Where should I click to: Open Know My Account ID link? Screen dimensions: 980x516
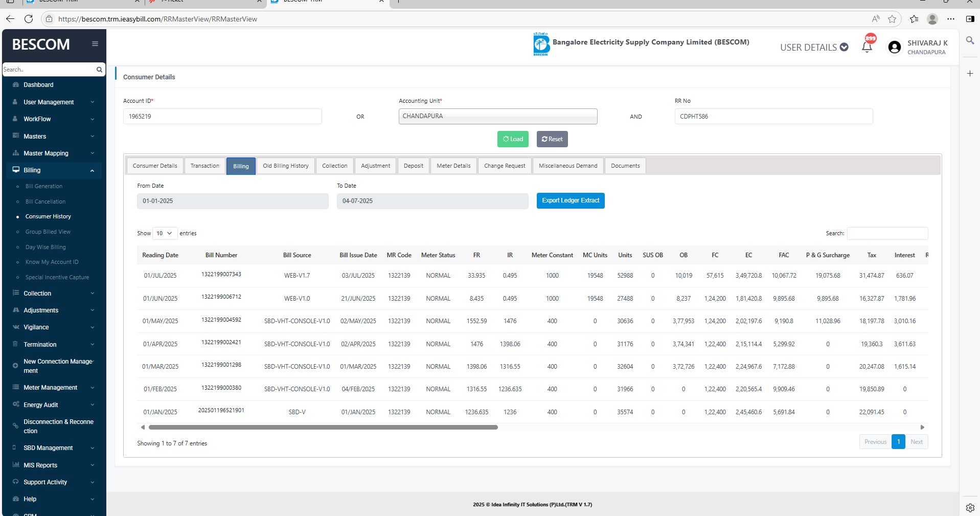tap(52, 262)
